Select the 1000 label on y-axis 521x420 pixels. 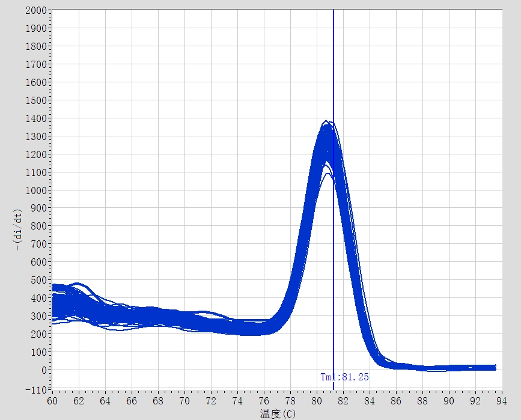[37, 190]
